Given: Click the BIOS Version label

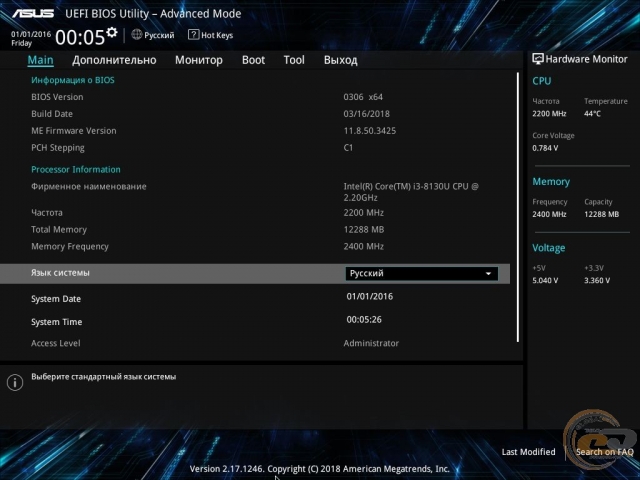Looking at the screenshot, I should click(57, 97).
